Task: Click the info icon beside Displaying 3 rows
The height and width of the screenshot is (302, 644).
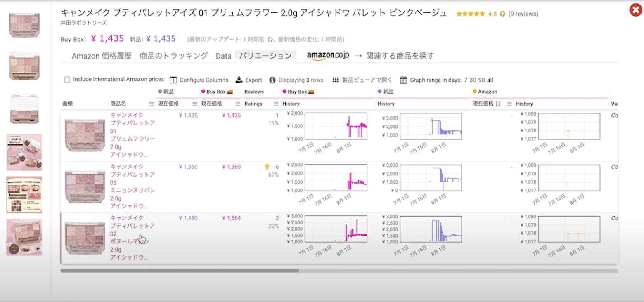Action: coord(272,80)
